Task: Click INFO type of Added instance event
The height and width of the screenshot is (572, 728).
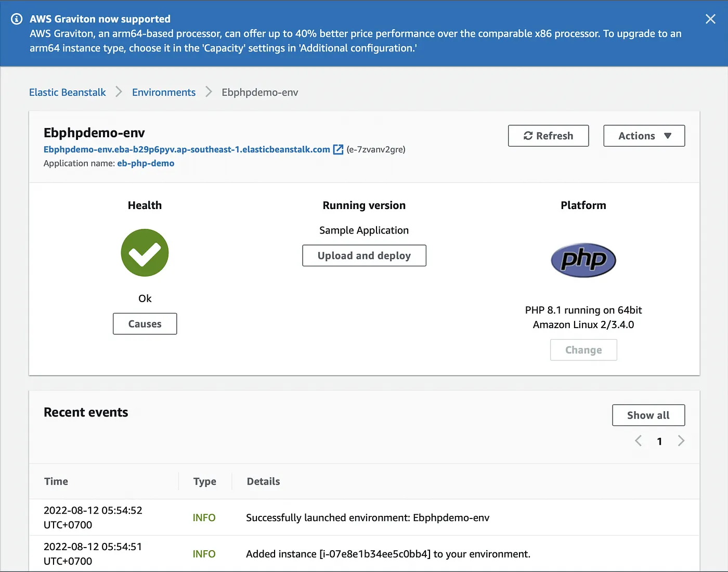Action: 204,554
